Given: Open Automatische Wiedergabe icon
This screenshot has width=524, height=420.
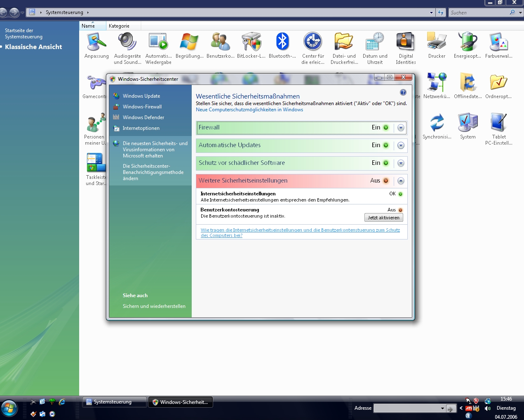Looking at the screenshot, I should tap(158, 49).
